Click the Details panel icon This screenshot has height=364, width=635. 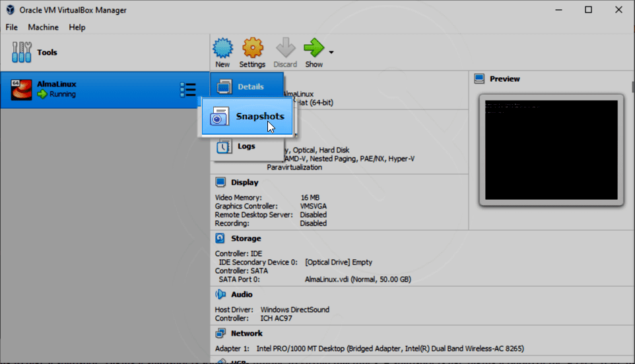224,86
